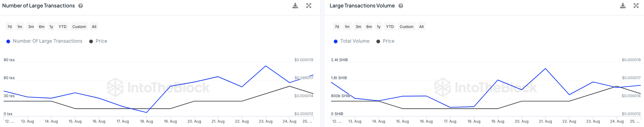
Task: Select 7d range for transactions chart
Action: [9, 26]
